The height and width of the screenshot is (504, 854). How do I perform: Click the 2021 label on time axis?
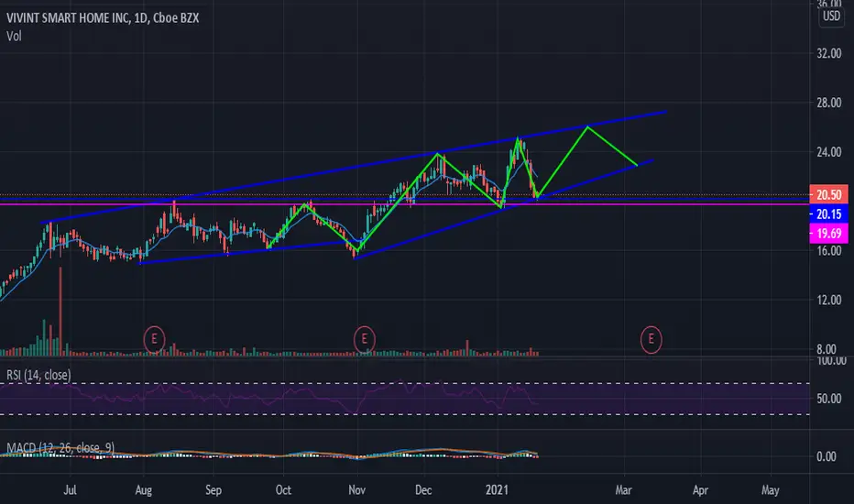(x=497, y=490)
